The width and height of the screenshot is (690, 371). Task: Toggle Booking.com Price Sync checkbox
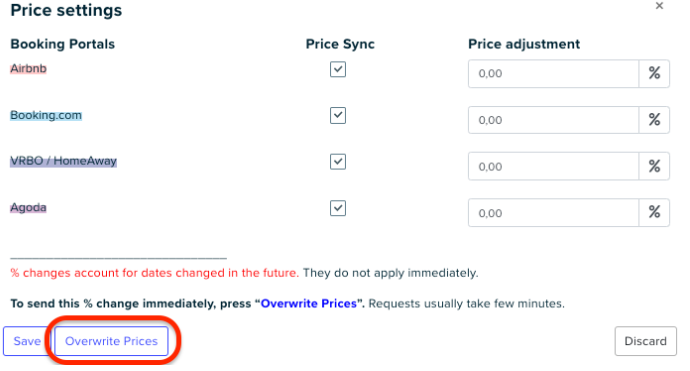pos(338,115)
